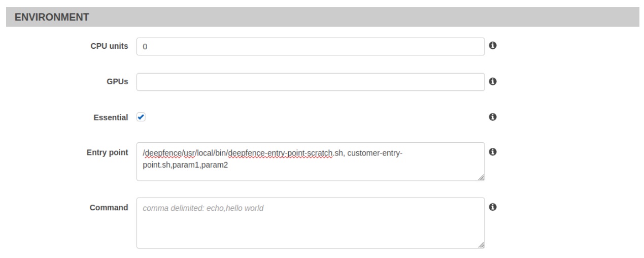Click the Entry point textarea resize grip

click(x=481, y=177)
